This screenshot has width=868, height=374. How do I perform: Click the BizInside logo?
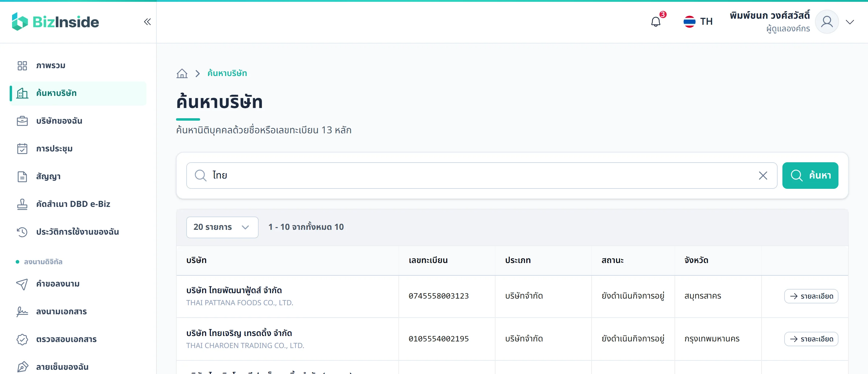pyautogui.click(x=55, y=22)
